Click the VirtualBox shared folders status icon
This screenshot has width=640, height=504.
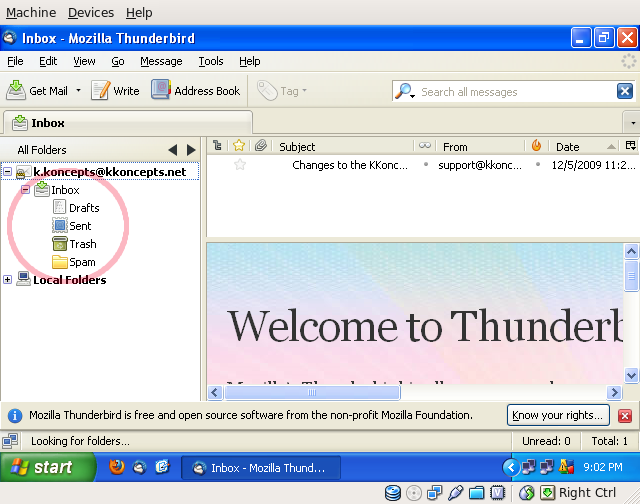(476, 493)
